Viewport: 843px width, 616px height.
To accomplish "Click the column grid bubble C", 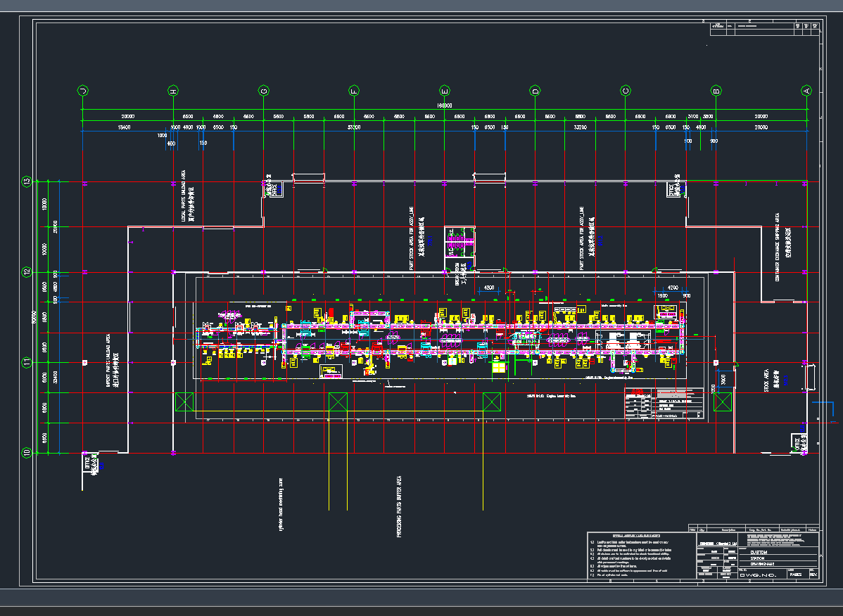I will click(626, 91).
